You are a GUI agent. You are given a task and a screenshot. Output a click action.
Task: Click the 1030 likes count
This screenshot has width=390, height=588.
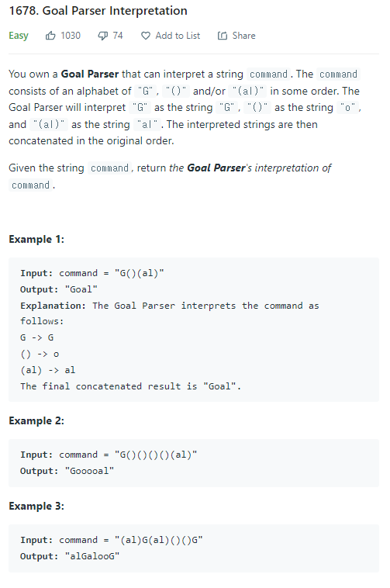pyautogui.click(x=71, y=36)
